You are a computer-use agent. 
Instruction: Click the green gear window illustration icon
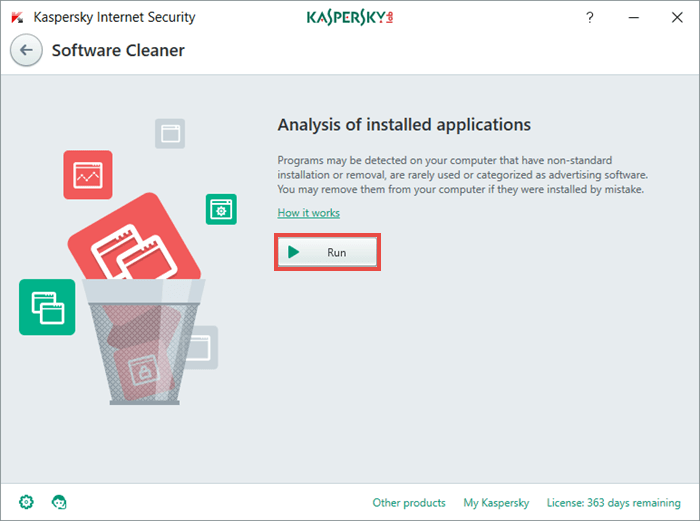(221, 209)
